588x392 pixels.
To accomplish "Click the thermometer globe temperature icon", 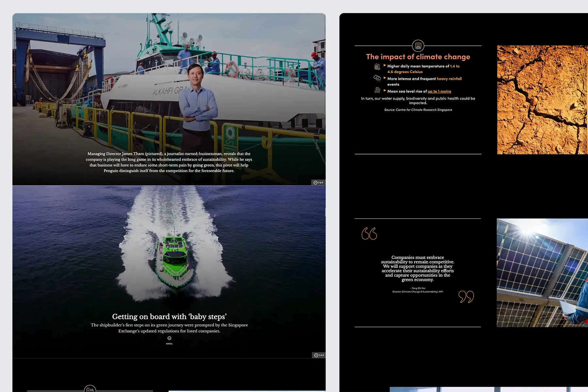I will tap(377, 67).
